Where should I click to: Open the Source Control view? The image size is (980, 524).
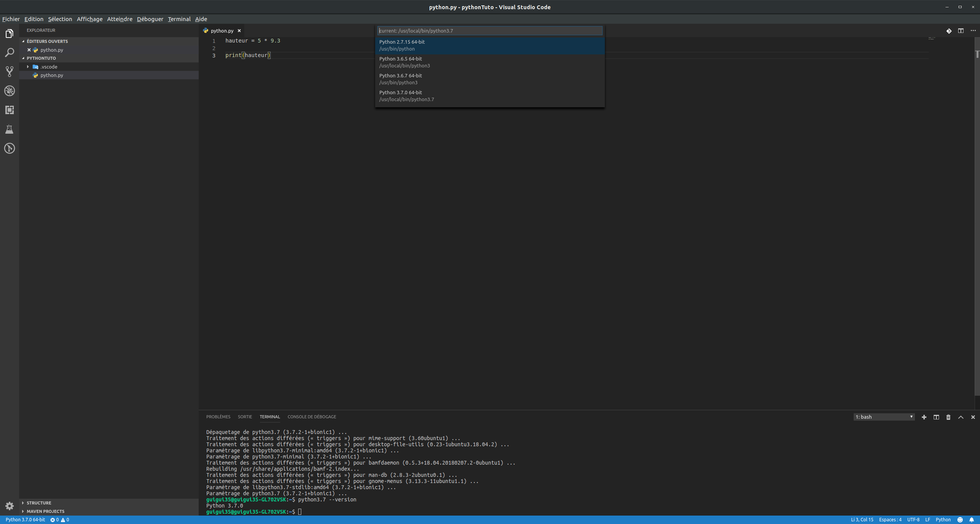pyautogui.click(x=10, y=72)
